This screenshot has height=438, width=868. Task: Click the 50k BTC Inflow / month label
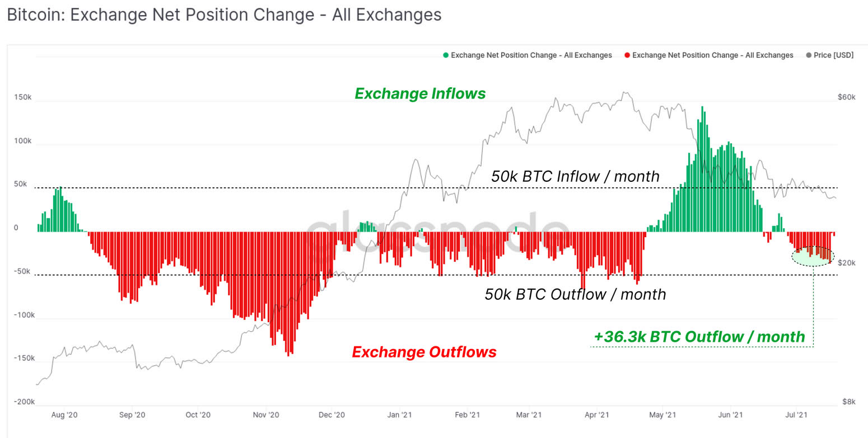coord(575,176)
